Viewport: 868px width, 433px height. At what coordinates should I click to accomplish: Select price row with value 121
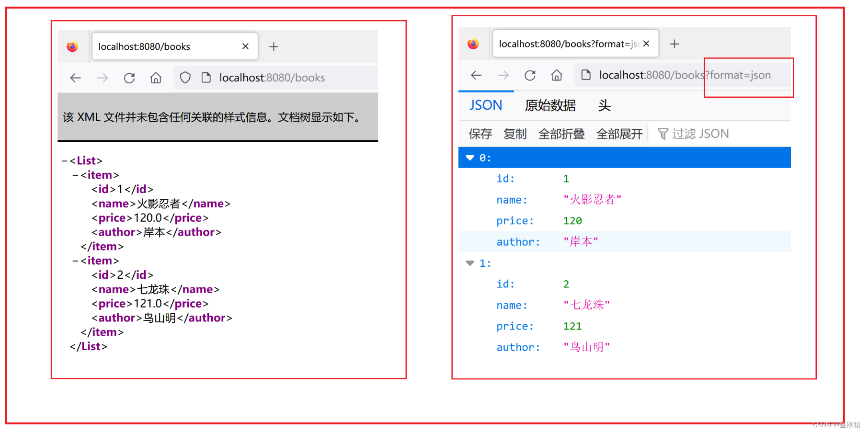coord(625,326)
